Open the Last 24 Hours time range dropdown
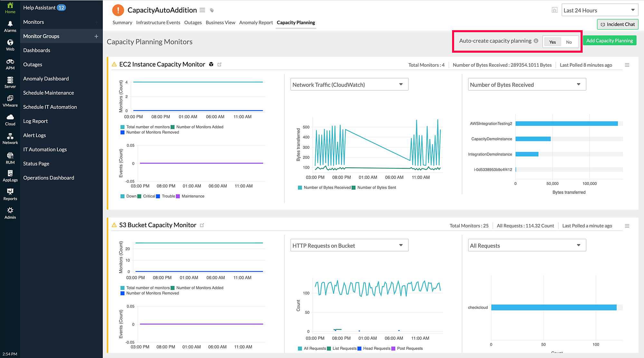 [x=600, y=10]
